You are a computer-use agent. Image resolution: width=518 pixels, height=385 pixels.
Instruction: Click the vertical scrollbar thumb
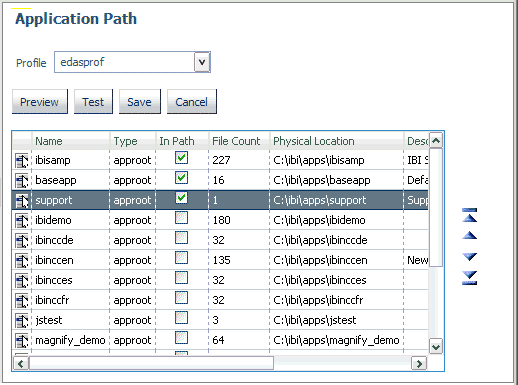pyautogui.click(x=436, y=207)
